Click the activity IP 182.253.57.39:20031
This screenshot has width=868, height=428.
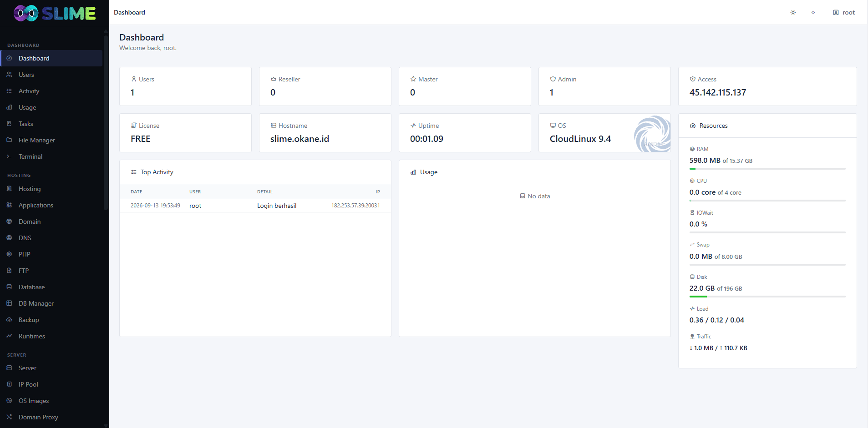355,206
